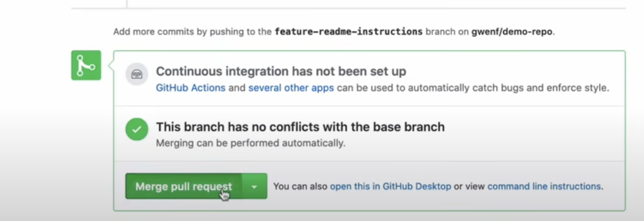
Task: Click the merge box speech-bubble pointer arrow
Action: 111,65
